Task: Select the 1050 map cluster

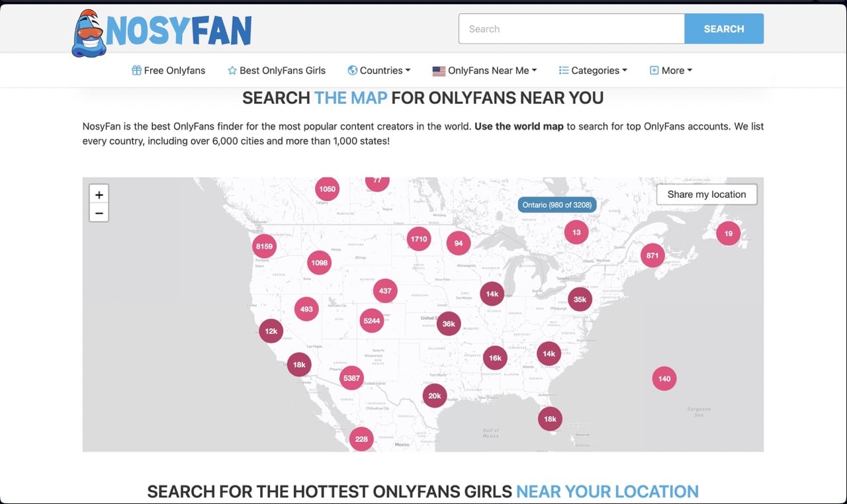Action: pos(327,189)
